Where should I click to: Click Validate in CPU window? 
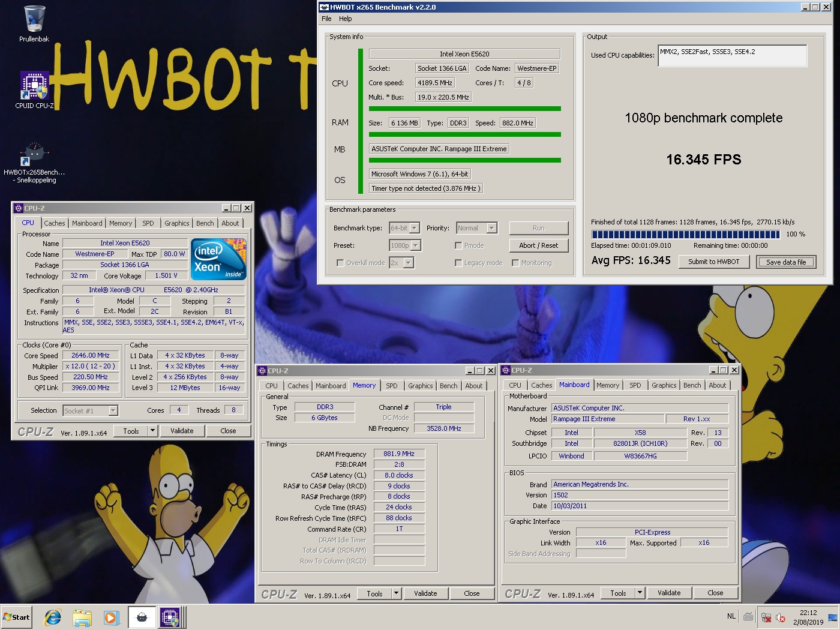coord(182,431)
